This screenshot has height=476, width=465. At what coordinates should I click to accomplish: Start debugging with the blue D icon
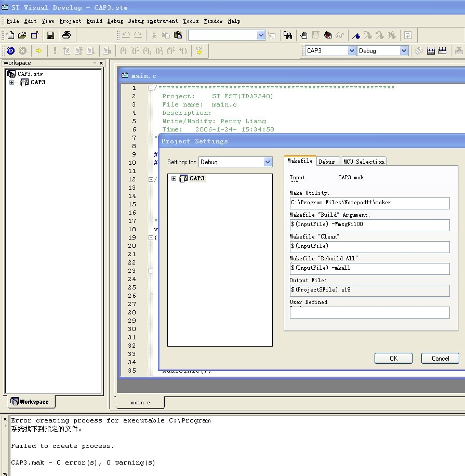coord(10,51)
